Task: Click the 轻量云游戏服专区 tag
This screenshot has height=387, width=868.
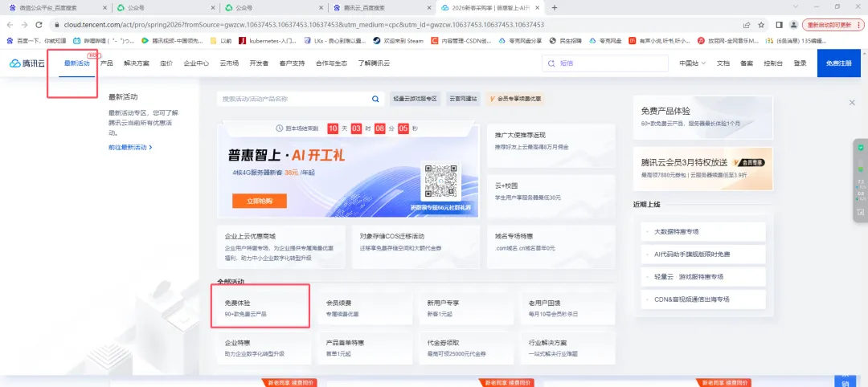Action: pos(416,99)
